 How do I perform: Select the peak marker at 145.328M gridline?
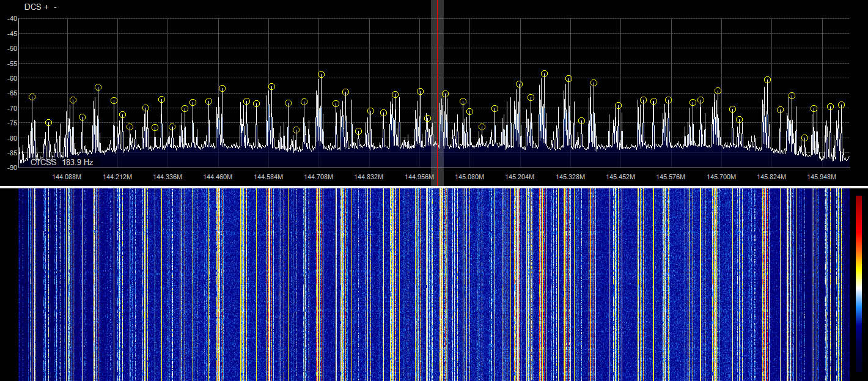[568, 79]
